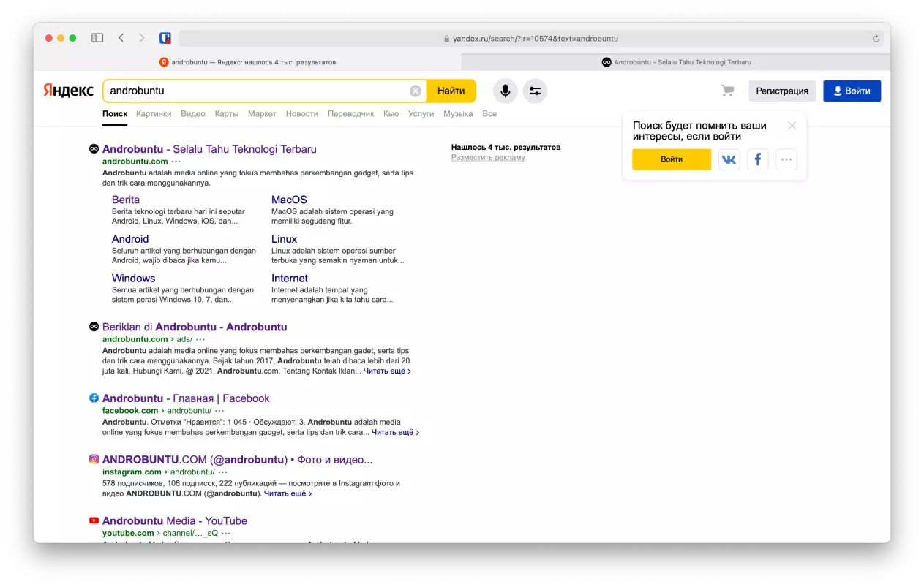Click the VK icon in login popup
This screenshot has width=924, height=587.
click(729, 159)
